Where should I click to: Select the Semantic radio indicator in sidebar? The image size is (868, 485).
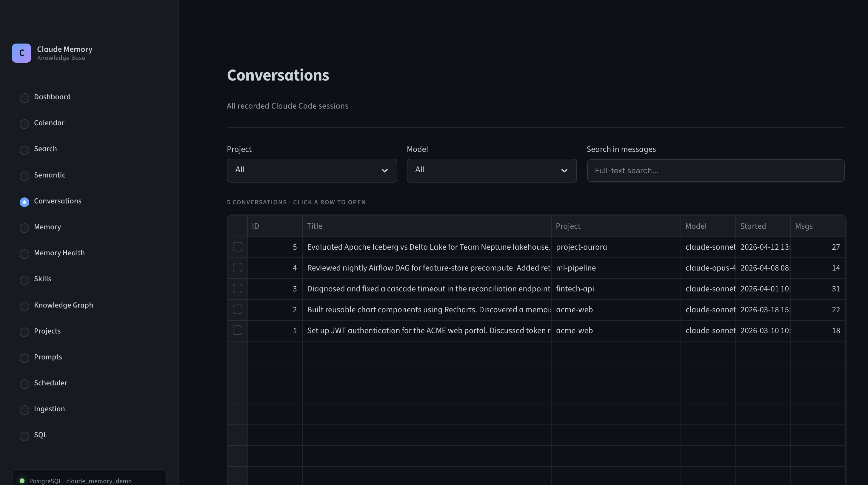[x=24, y=176]
